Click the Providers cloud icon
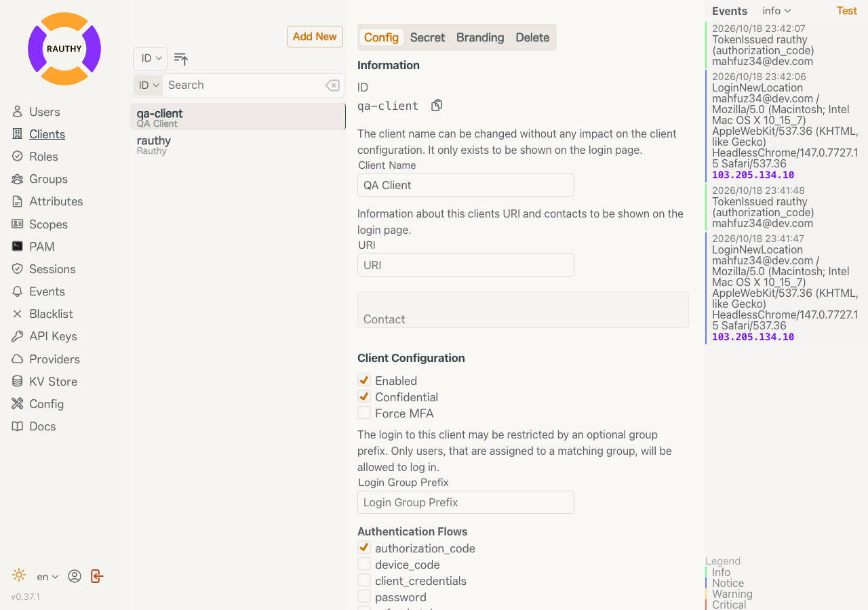The height and width of the screenshot is (610, 868). coord(18,359)
